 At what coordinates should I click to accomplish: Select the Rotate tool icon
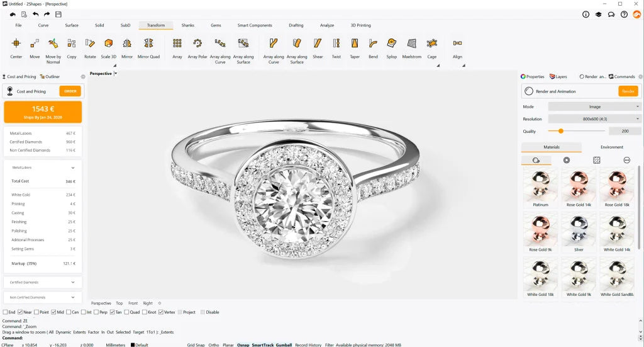tap(90, 43)
